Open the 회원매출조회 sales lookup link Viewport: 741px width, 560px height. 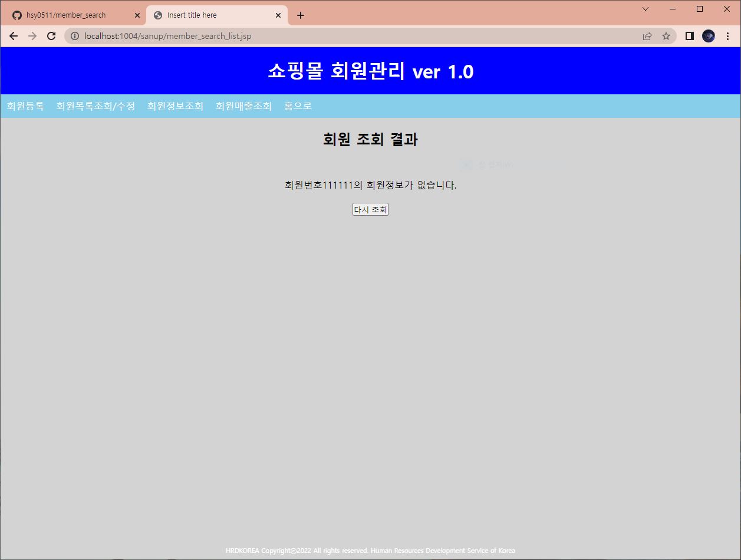click(x=244, y=106)
